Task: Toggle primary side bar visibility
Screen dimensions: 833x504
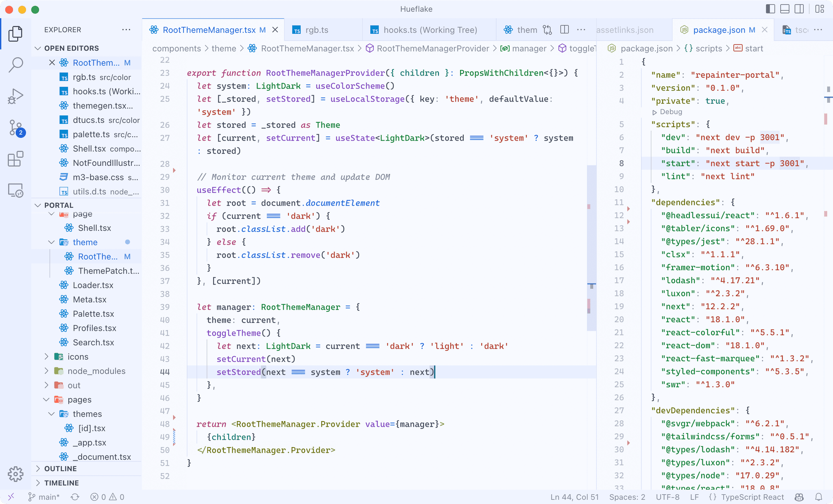Action: click(x=770, y=9)
